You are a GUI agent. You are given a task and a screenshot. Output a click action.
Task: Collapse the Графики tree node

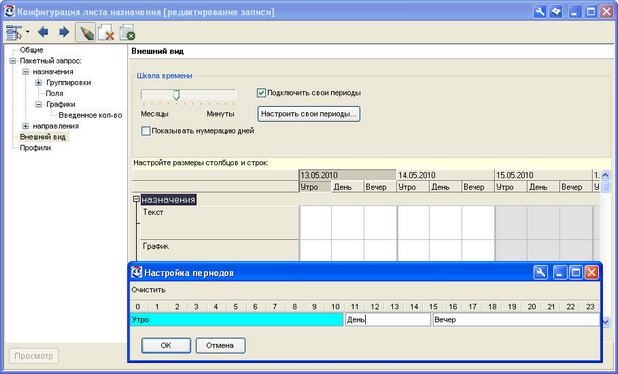[39, 104]
